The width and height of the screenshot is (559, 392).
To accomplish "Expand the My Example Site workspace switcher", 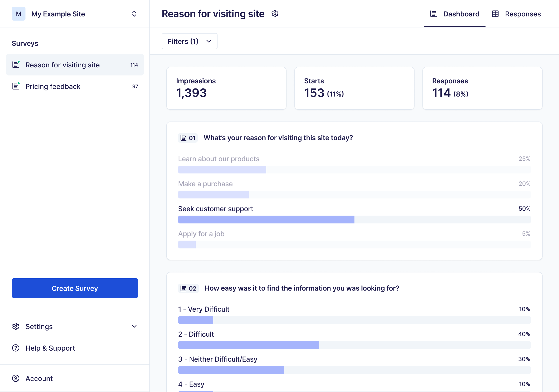I will [134, 14].
